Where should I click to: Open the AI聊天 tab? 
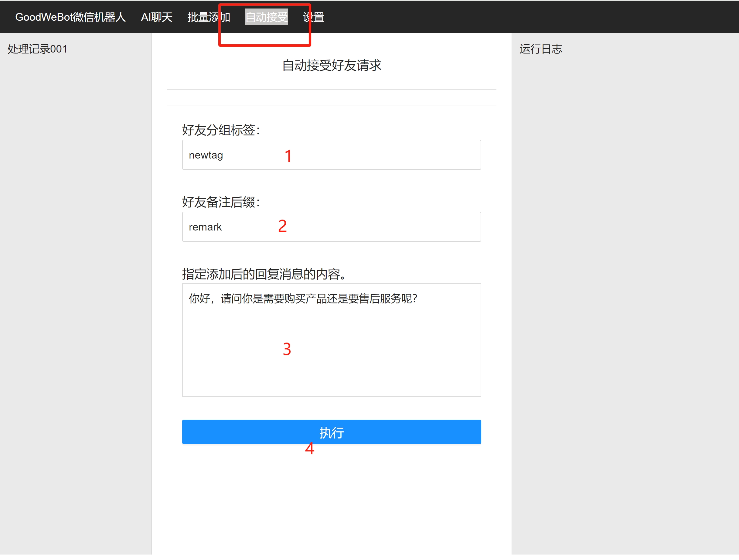click(x=156, y=17)
